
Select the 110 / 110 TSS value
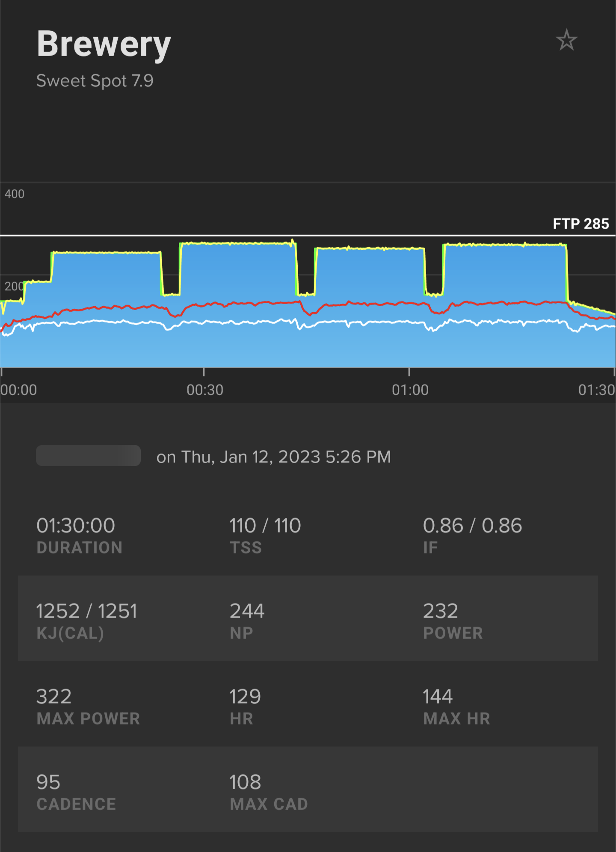[265, 526]
